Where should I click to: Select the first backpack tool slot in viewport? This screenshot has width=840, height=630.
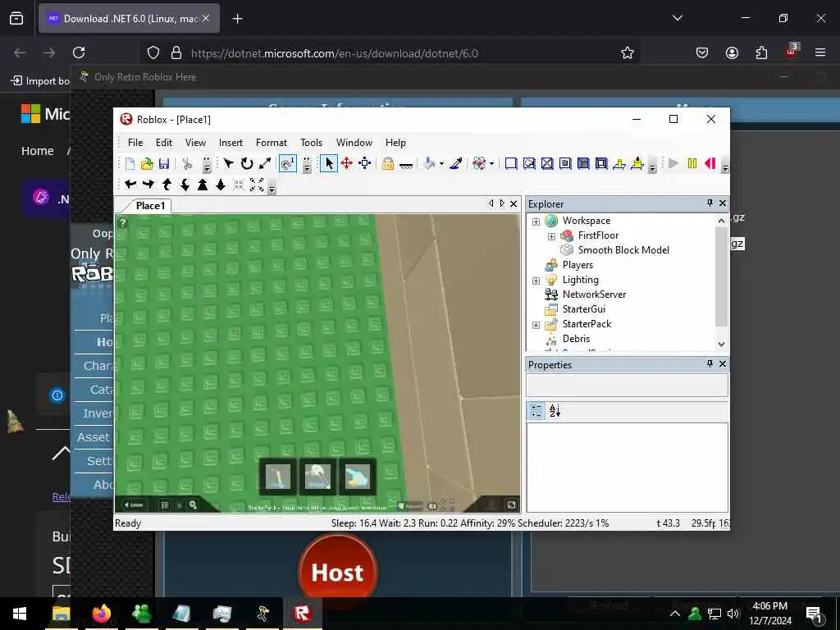click(278, 477)
